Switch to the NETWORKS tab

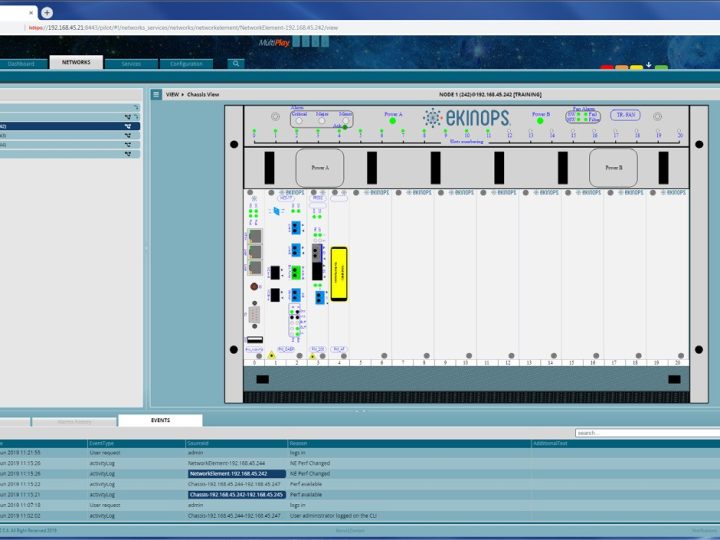[76, 62]
